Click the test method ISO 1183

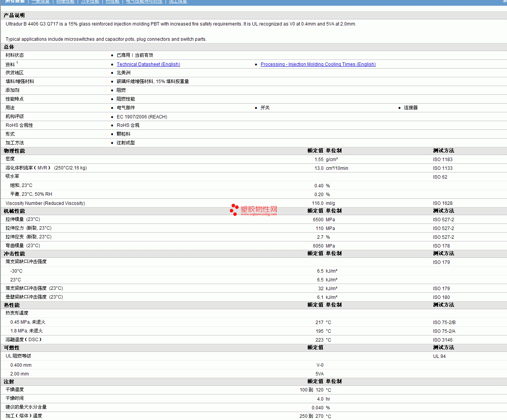click(443, 160)
